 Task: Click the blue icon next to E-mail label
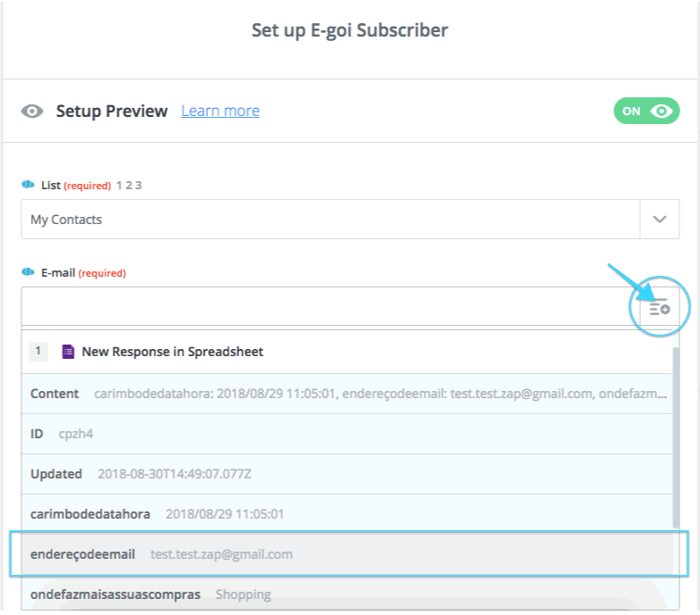click(28, 272)
